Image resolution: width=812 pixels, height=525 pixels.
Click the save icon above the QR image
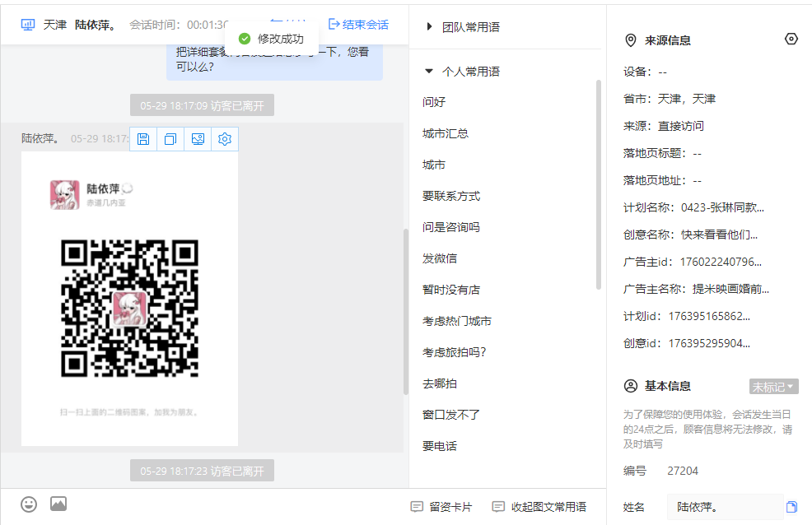click(143, 139)
